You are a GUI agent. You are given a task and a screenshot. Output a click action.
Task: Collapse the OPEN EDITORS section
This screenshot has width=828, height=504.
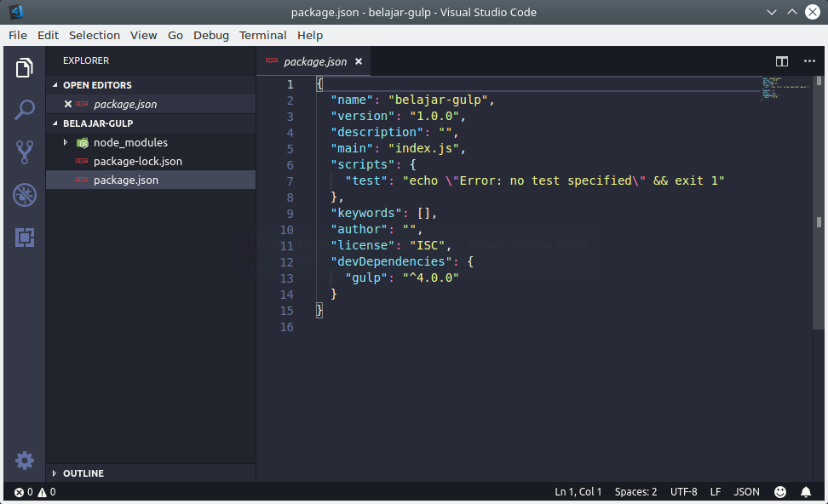(x=96, y=85)
